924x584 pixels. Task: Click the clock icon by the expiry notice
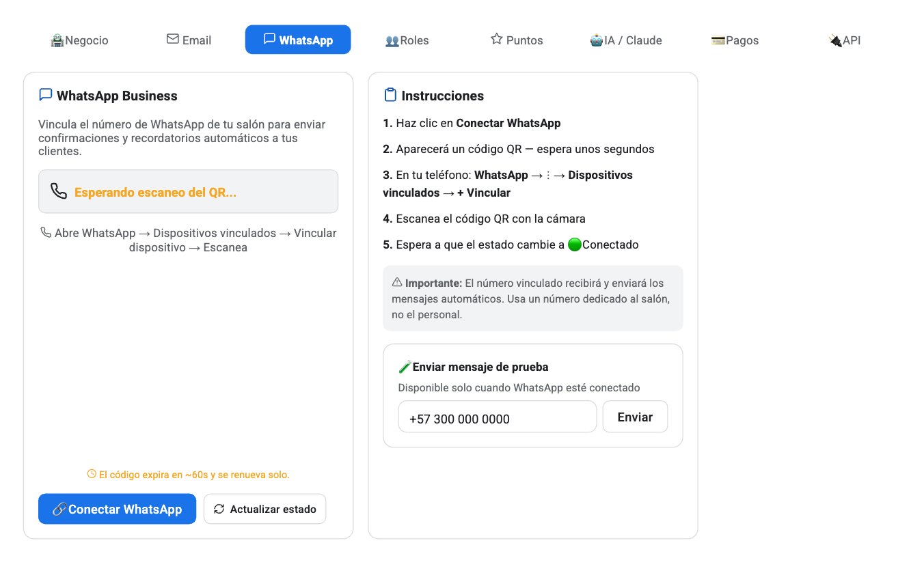[x=92, y=474]
